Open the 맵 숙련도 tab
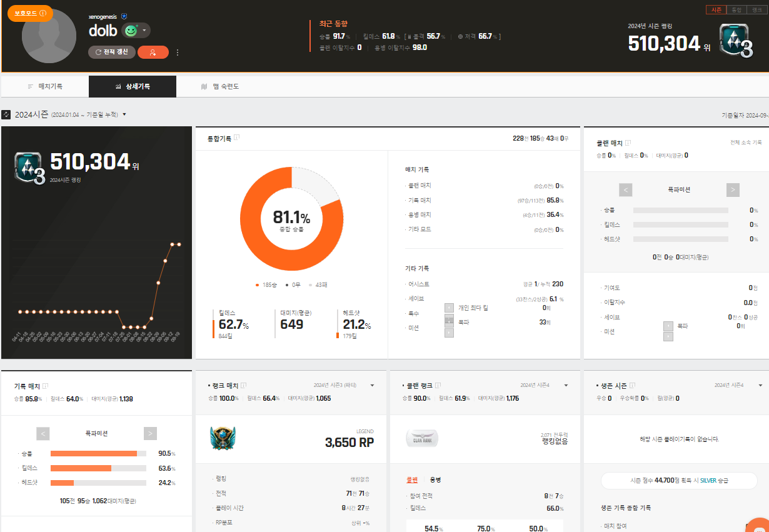 click(x=220, y=87)
